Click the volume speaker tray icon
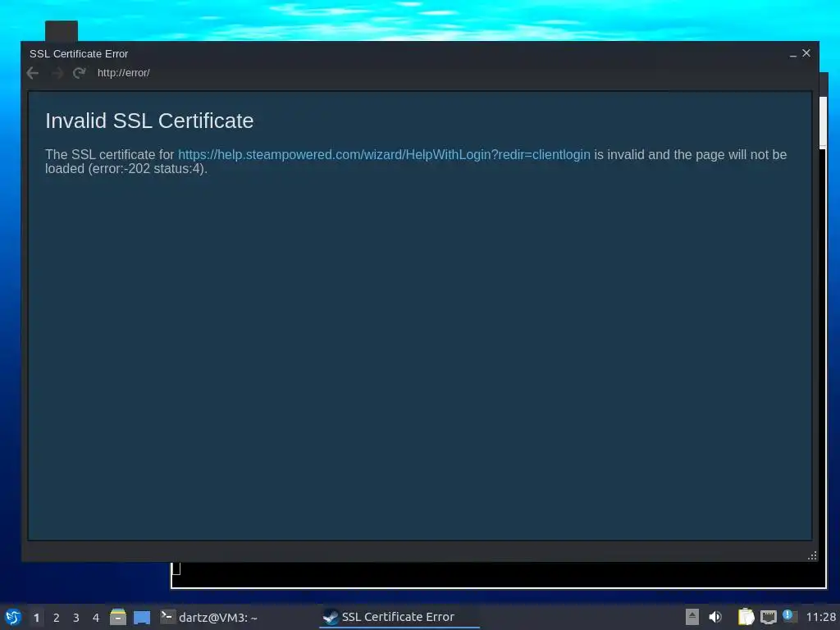The width and height of the screenshot is (840, 630). [x=715, y=617]
